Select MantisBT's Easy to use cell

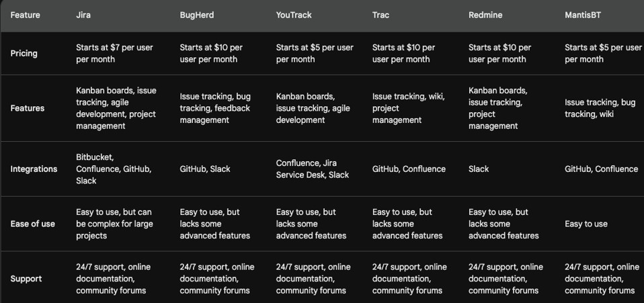point(586,224)
